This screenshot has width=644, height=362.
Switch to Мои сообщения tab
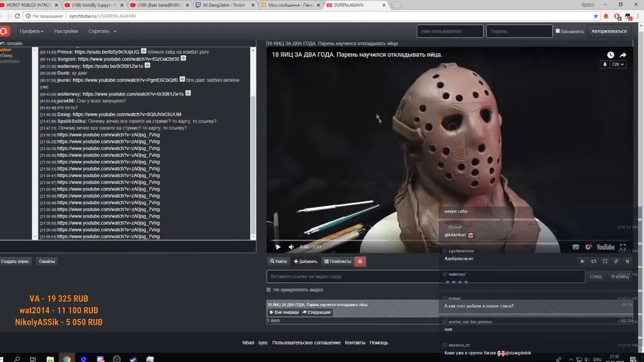coord(290,5)
